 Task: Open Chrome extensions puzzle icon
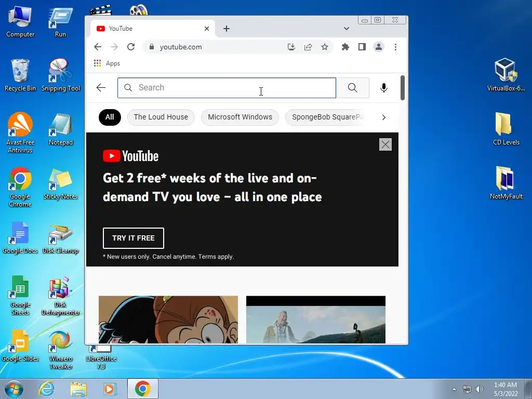pyautogui.click(x=345, y=47)
